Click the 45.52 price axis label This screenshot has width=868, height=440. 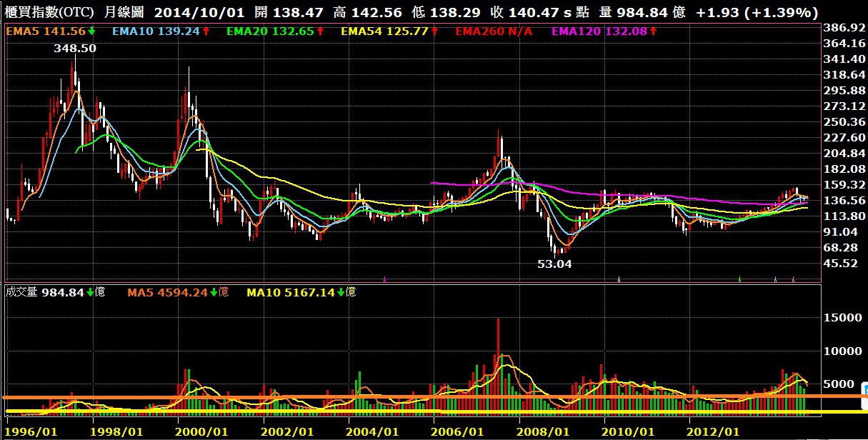[841, 264]
